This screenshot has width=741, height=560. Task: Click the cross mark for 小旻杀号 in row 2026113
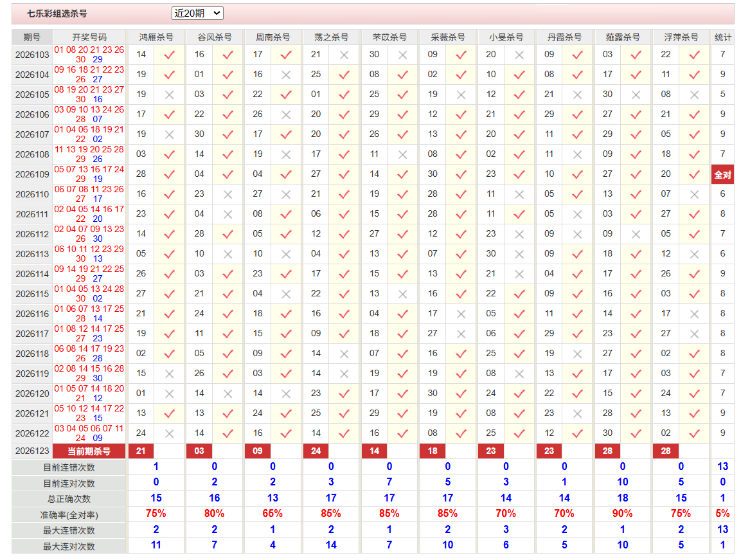point(519,254)
